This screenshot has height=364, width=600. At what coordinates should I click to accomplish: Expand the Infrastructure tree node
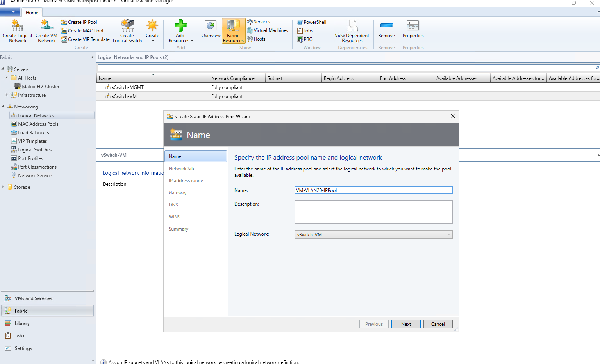click(7, 95)
